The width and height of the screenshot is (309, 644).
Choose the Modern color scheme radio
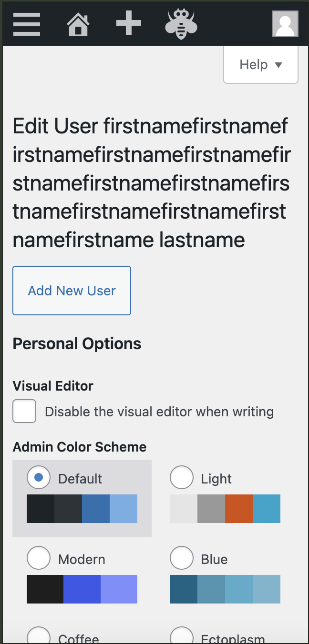click(39, 558)
